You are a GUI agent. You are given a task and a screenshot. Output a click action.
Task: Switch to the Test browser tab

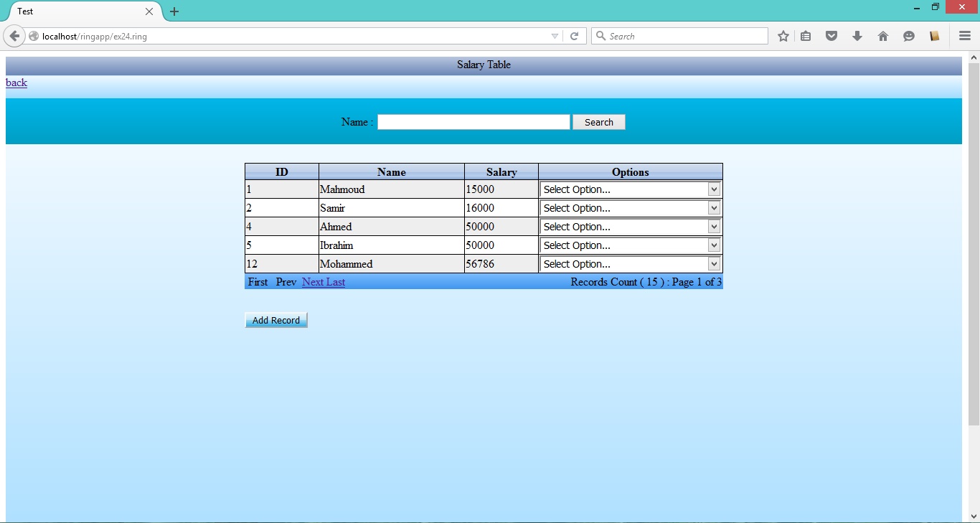tap(79, 11)
